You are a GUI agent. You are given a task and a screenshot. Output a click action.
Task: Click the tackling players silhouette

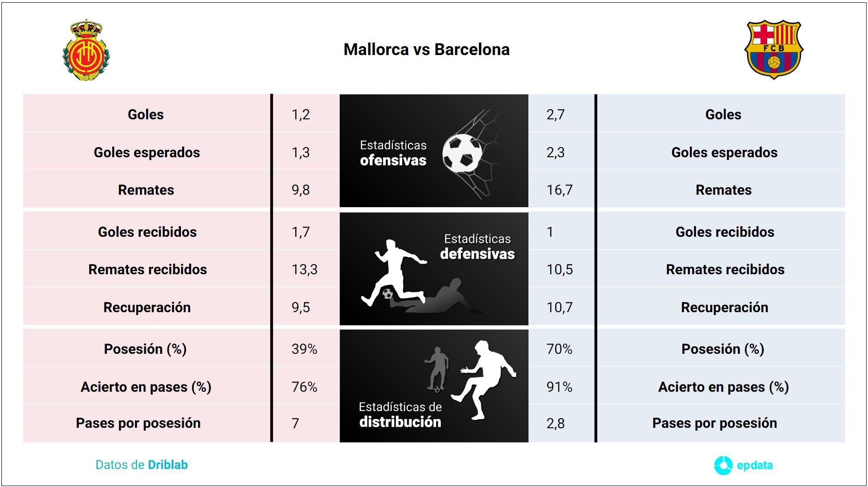click(x=407, y=277)
